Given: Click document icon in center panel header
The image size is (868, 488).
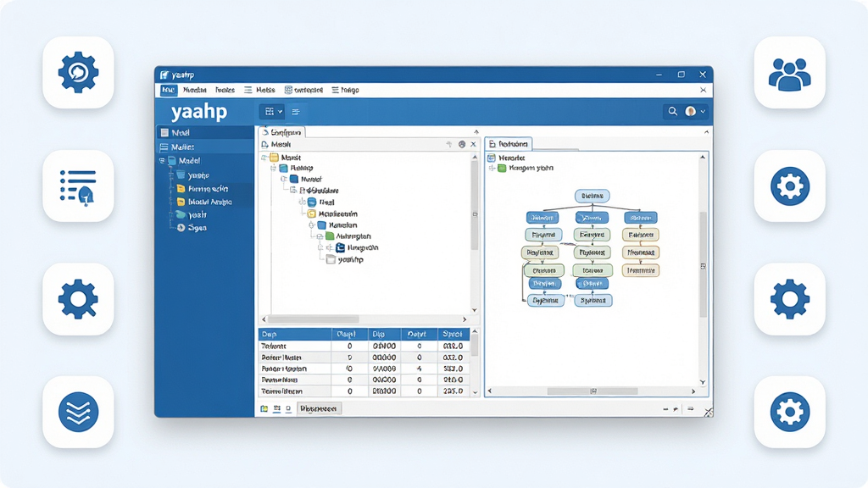Looking at the screenshot, I should [264, 144].
